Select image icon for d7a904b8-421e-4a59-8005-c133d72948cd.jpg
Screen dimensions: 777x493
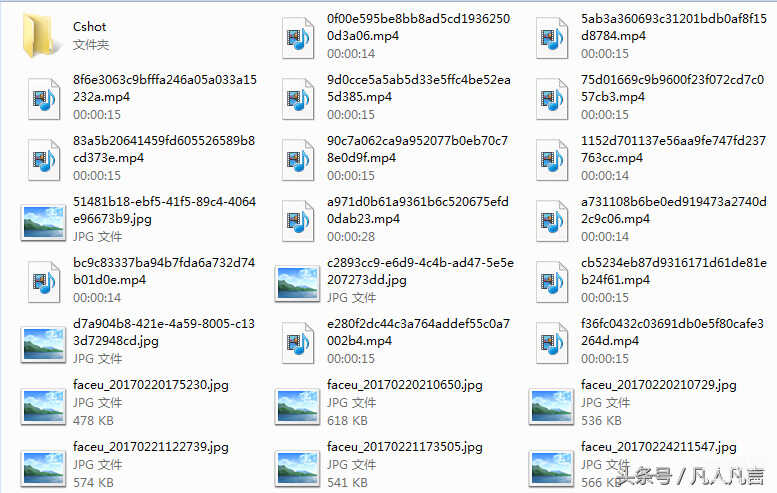pos(43,344)
